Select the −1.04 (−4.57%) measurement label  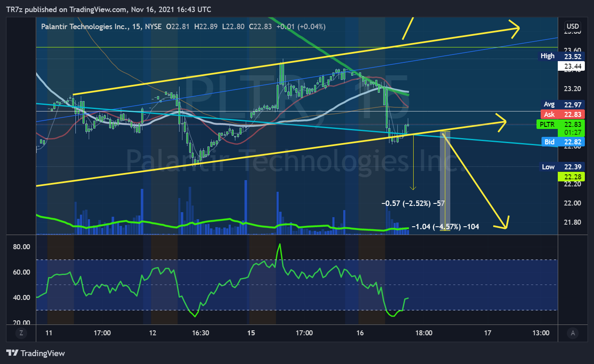(445, 227)
